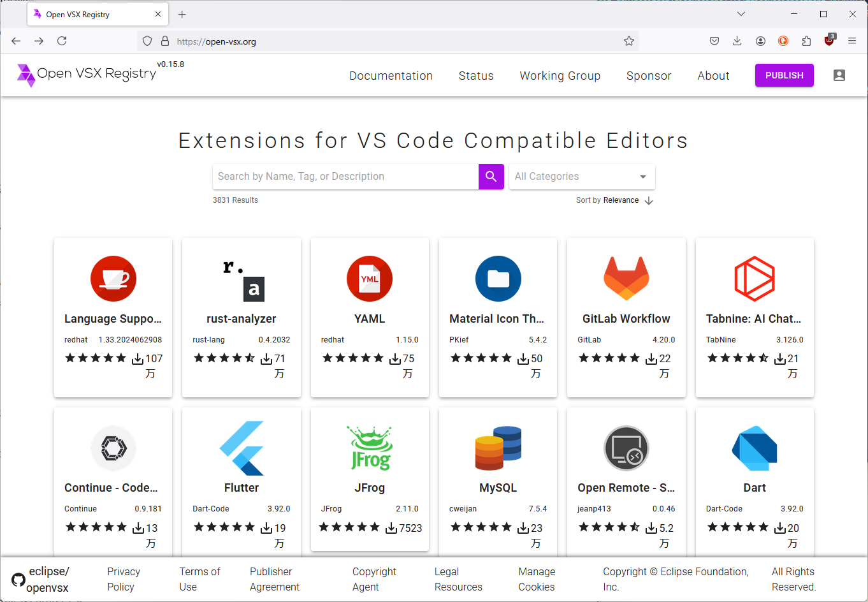The height and width of the screenshot is (602, 868).
Task: Open the Documentation menu item
Action: [391, 76]
